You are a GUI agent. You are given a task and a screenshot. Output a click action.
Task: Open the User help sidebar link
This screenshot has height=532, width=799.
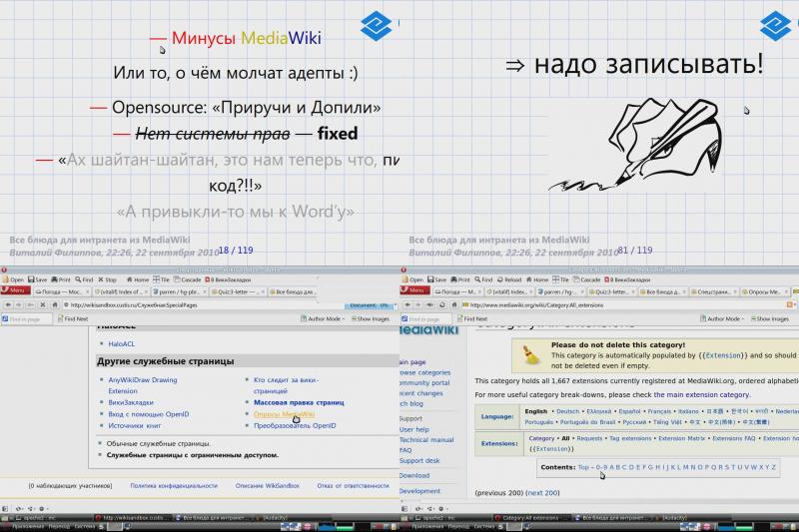[414, 429]
